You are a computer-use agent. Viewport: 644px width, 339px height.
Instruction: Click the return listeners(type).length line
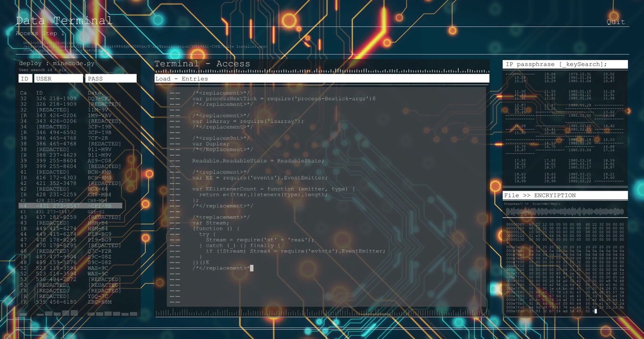263,194
